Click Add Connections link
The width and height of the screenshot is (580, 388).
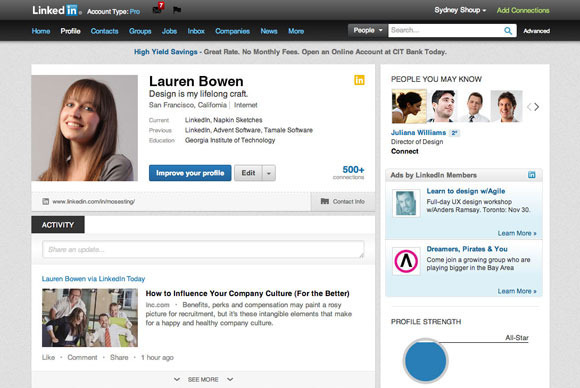pyautogui.click(x=523, y=10)
